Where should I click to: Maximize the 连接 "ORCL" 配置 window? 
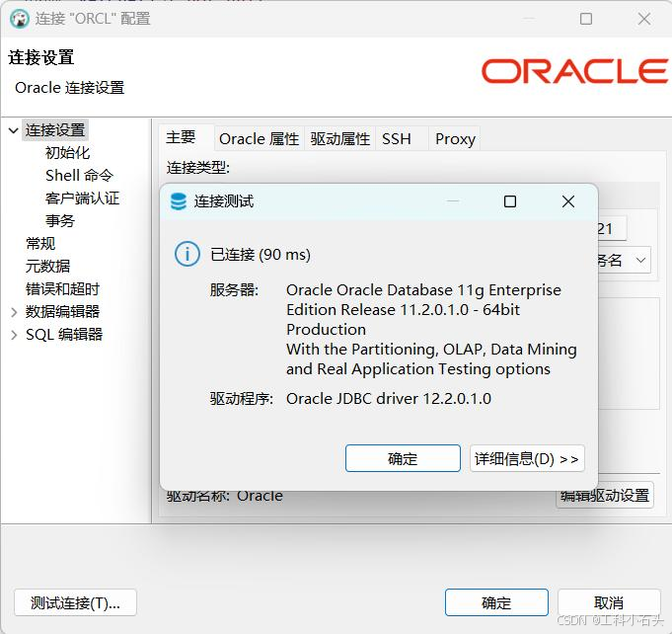pos(586,19)
